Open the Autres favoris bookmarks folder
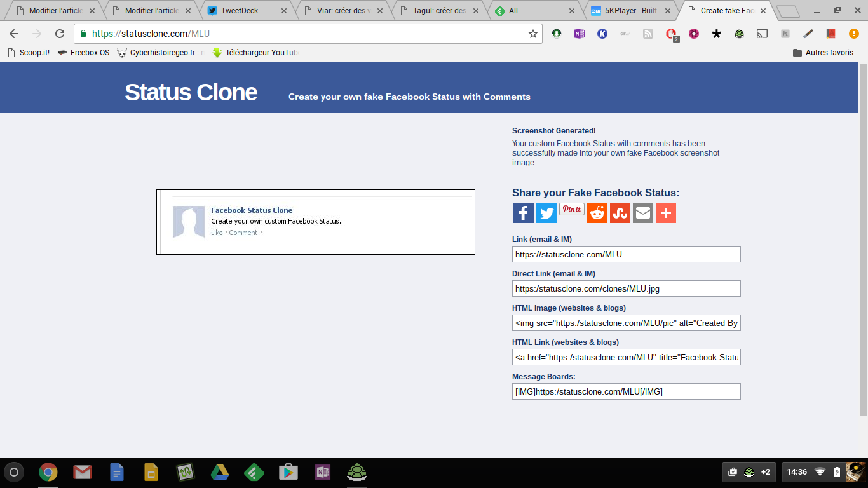This screenshot has width=868, height=488. tap(823, 53)
